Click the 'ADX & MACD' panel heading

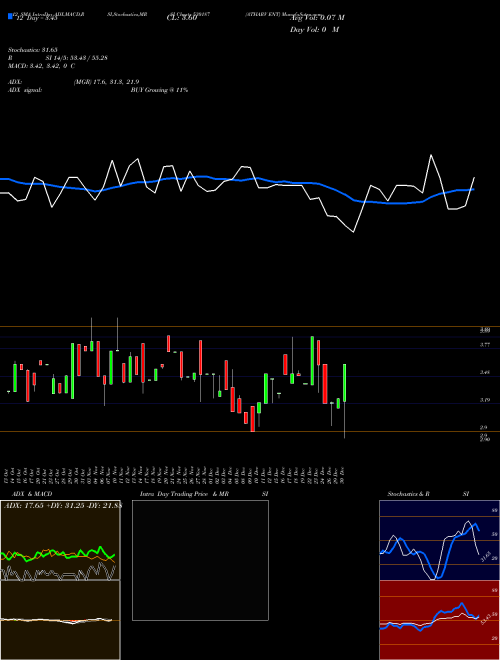pos(32,494)
